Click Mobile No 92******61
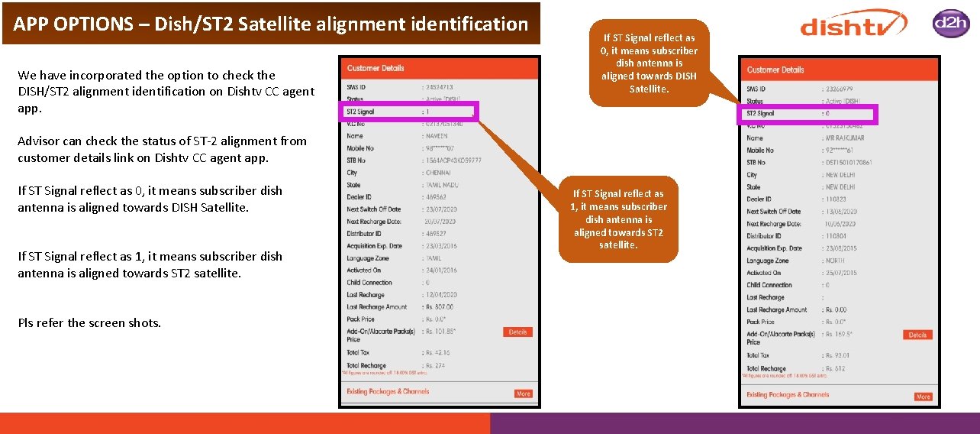This screenshot has height=434, width=980. (x=840, y=151)
